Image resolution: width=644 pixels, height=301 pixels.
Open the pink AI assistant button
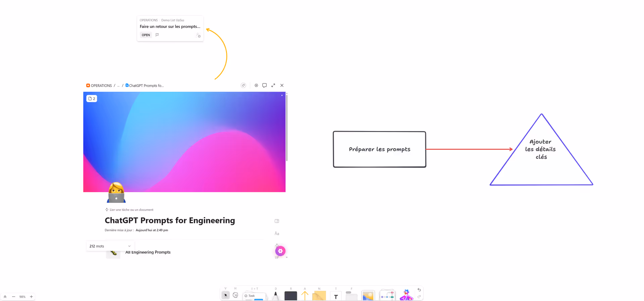pyautogui.click(x=280, y=251)
